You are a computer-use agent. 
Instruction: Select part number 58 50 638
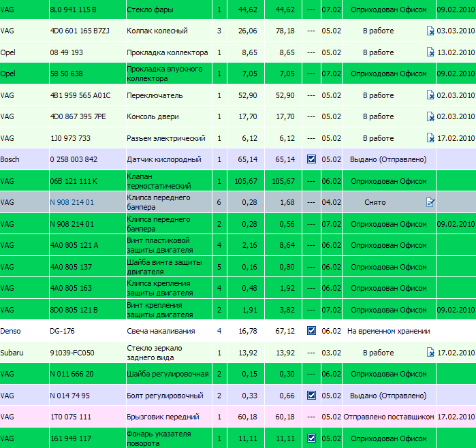tap(67, 74)
